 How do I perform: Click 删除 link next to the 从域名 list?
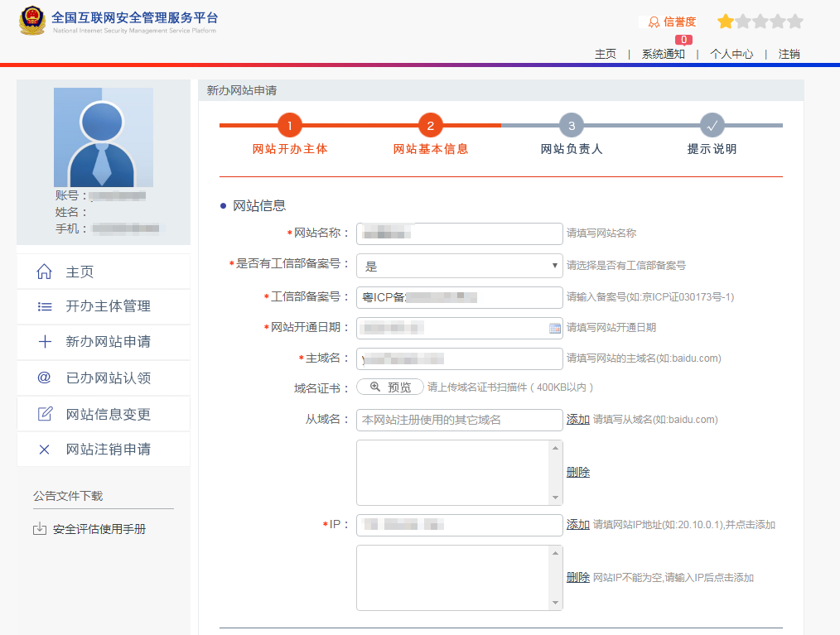[578, 472]
